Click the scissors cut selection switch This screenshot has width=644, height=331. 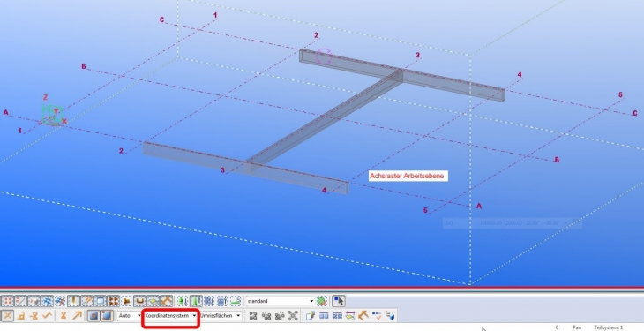[x=87, y=301]
